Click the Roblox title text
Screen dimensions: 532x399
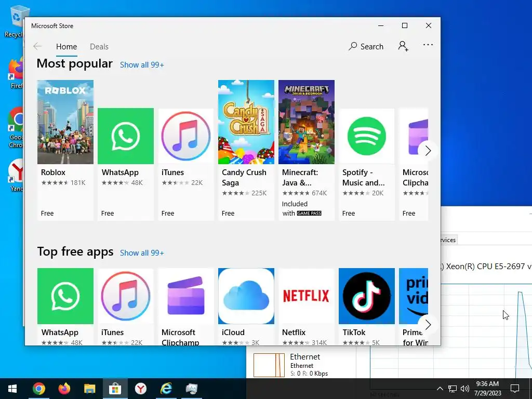54,172
